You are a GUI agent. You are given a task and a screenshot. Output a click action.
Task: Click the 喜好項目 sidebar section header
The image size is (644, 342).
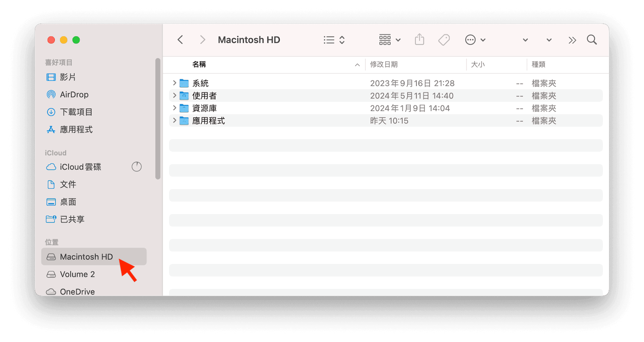pos(59,62)
